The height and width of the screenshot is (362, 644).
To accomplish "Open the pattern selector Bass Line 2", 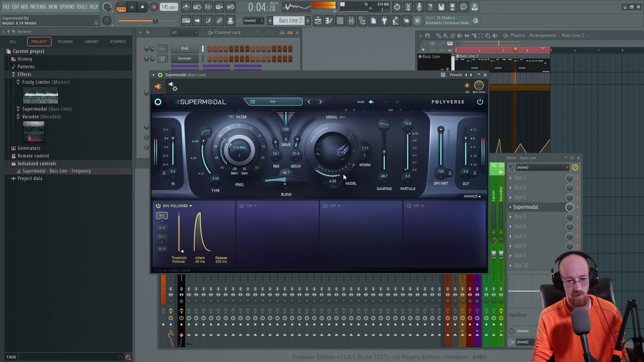I will tap(290, 21).
